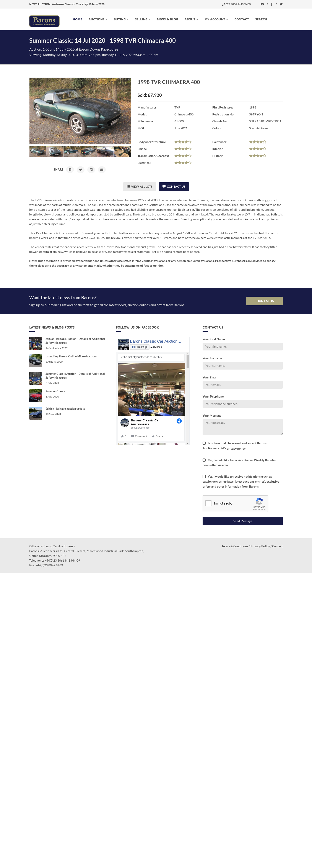Share the lot by email icon
312x868 pixels.
point(102,169)
